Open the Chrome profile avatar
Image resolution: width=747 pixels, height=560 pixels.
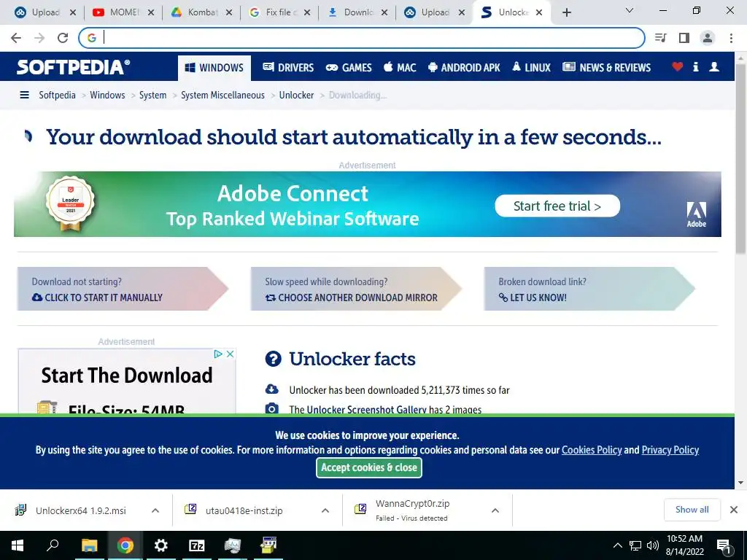(x=708, y=38)
